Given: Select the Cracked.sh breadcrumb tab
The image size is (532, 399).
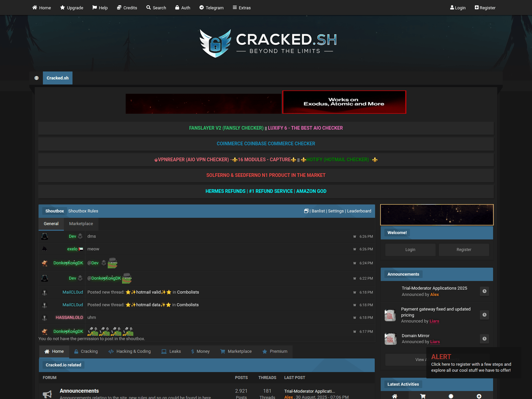Looking at the screenshot, I should pyautogui.click(x=58, y=78).
